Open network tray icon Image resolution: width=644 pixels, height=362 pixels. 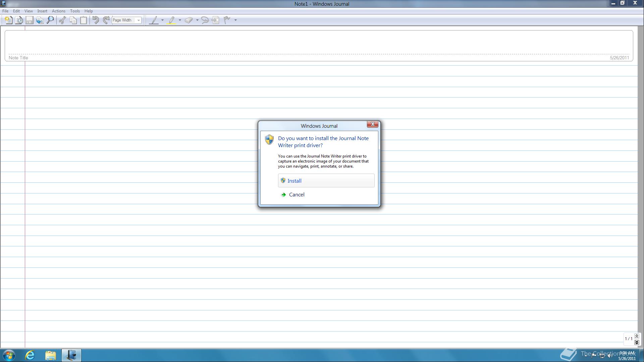[x=602, y=356]
